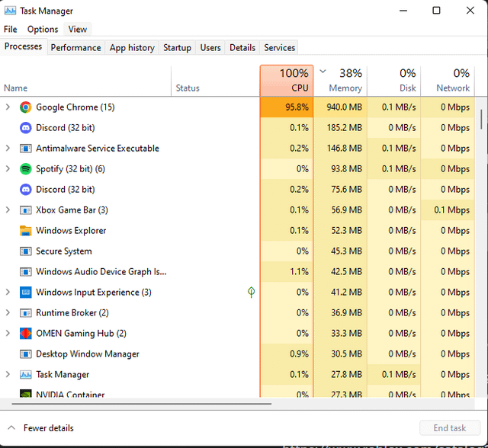Viewport: 488px width, 448px height.
Task: Click the Windows Explorer folder icon
Action: [25, 231]
